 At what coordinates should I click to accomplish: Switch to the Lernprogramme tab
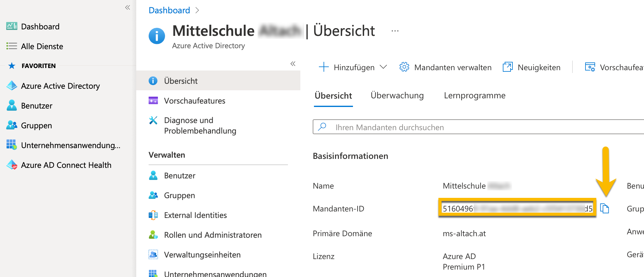point(474,96)
